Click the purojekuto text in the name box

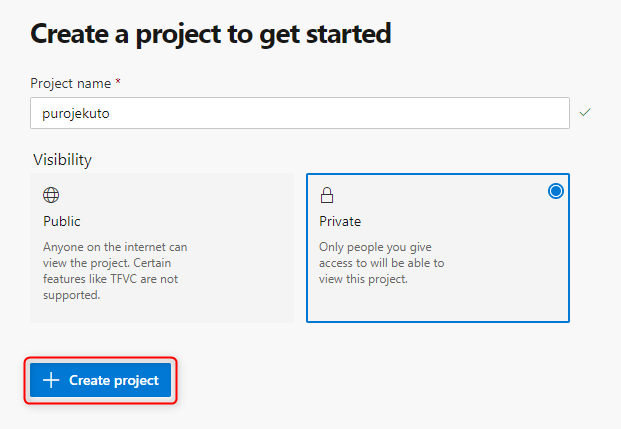coord(76,114)
